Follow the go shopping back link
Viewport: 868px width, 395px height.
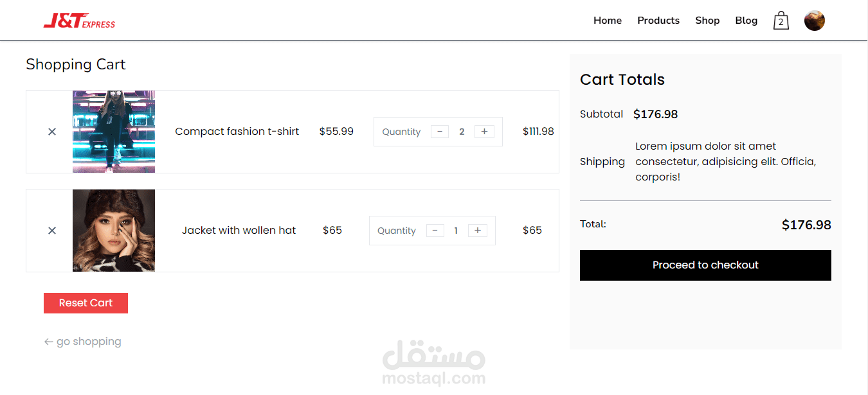click(83, 342)
